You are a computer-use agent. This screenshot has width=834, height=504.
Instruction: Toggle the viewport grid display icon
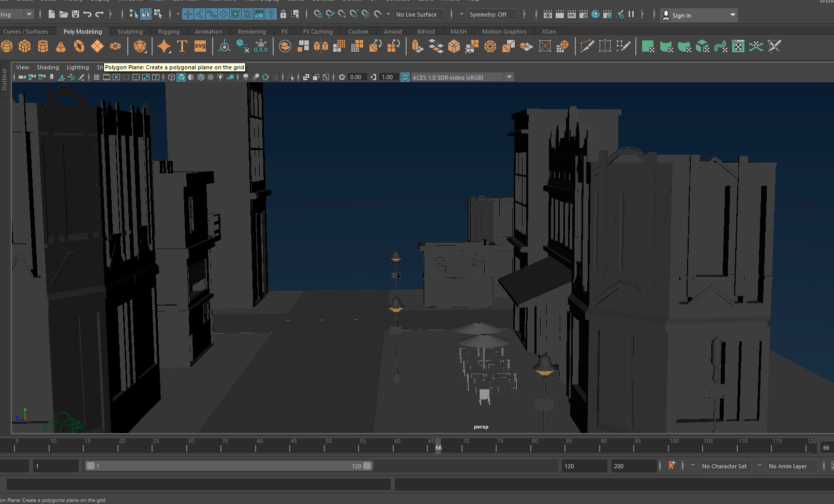click(97, 77)
